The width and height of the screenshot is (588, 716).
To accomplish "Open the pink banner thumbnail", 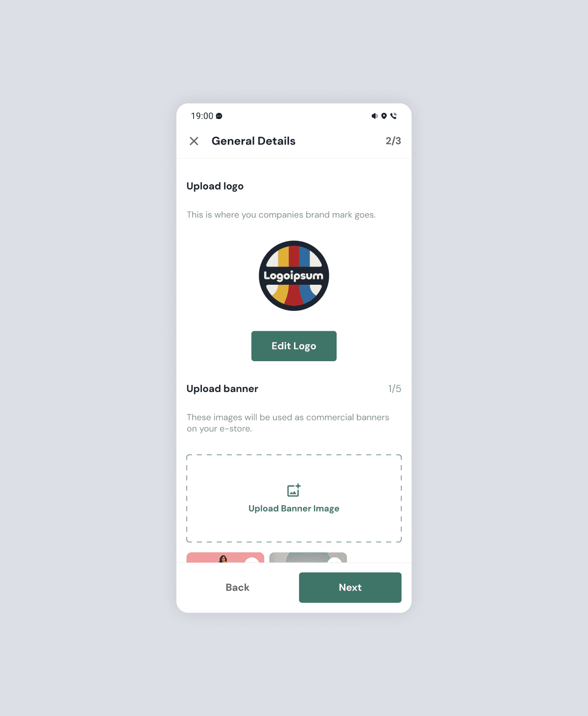I will point(225,558).
